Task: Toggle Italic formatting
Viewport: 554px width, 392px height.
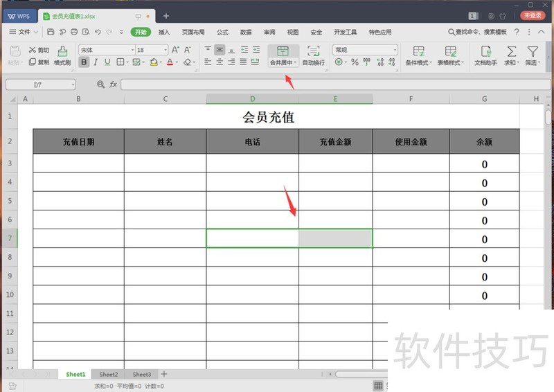Action: click(96, 62)
